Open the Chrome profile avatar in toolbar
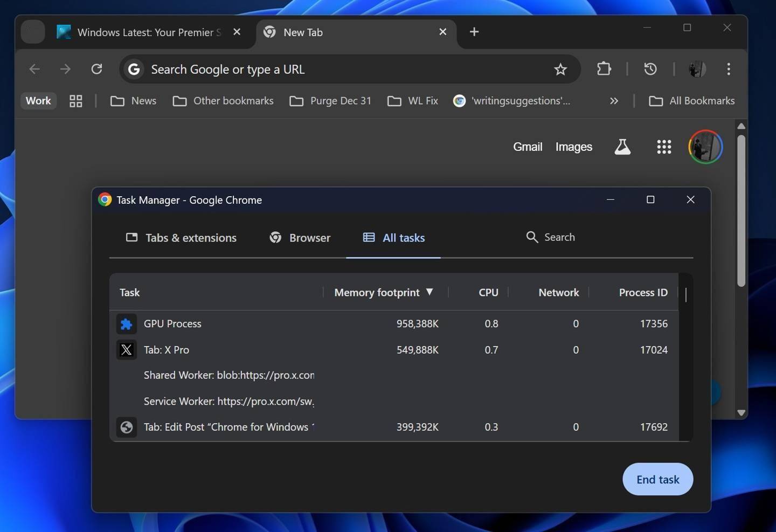776x532 pixels. click(x=697, y=69)
